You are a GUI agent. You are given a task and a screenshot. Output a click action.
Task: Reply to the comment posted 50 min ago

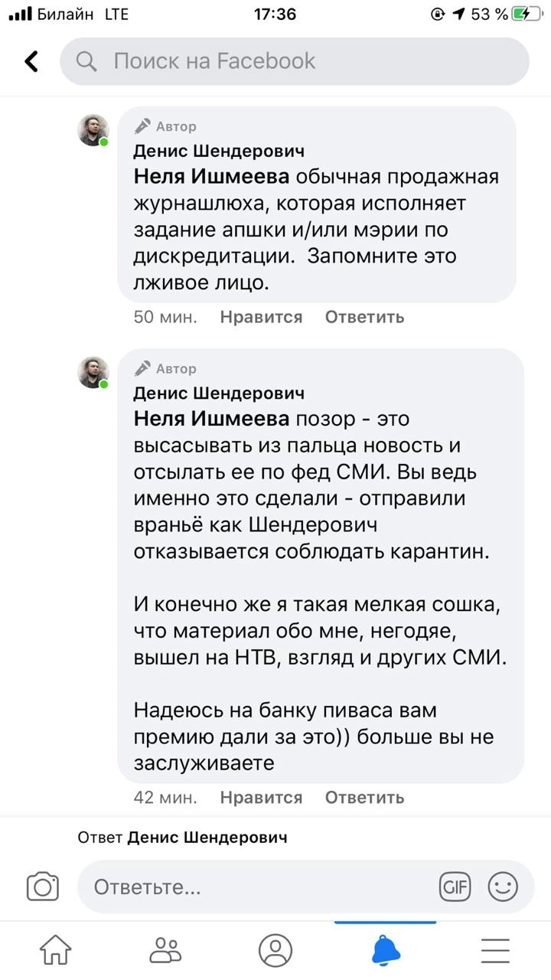tap(364, 317)
